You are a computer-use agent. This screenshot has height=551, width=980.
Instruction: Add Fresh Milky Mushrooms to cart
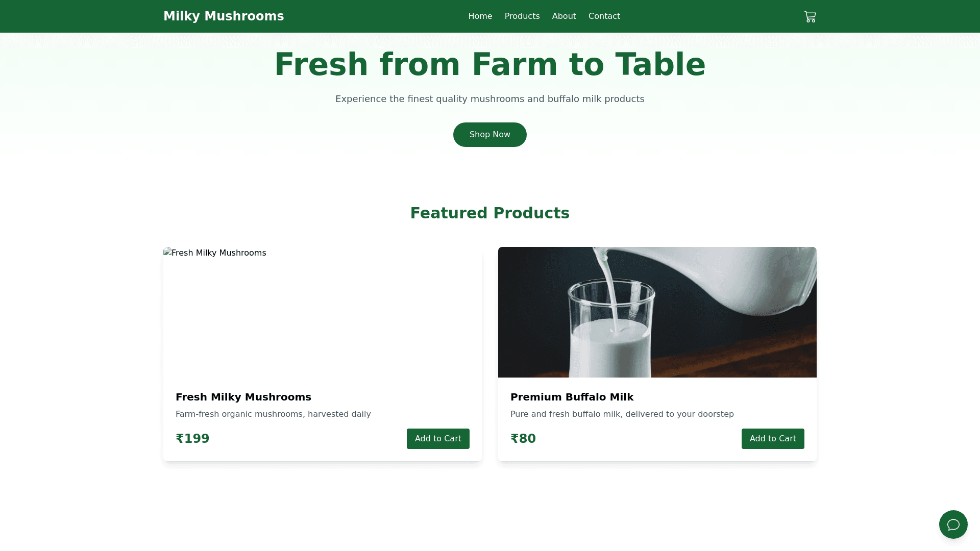pyautogui.click(x=437, y=439)
